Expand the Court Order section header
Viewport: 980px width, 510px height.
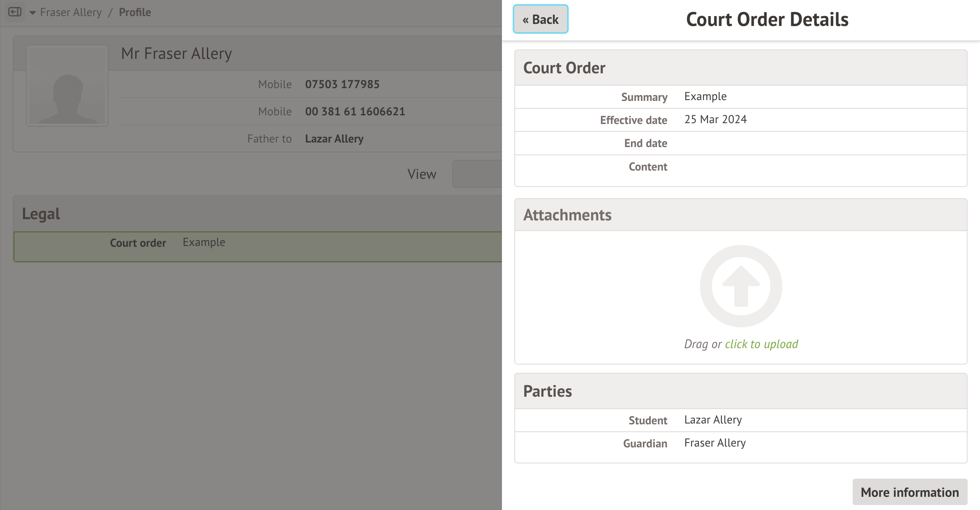(x=565, y=68)
